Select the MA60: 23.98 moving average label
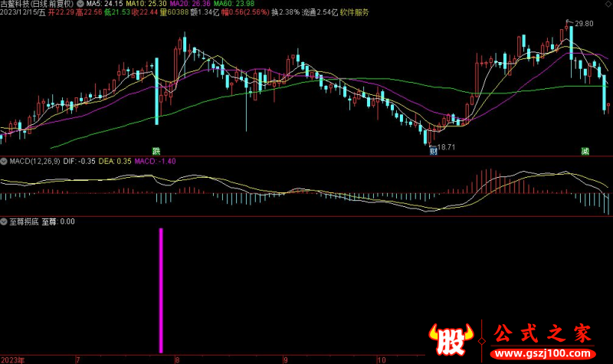Image resolution: width=613 pixels, height=364 pixels. pos(234,4)
